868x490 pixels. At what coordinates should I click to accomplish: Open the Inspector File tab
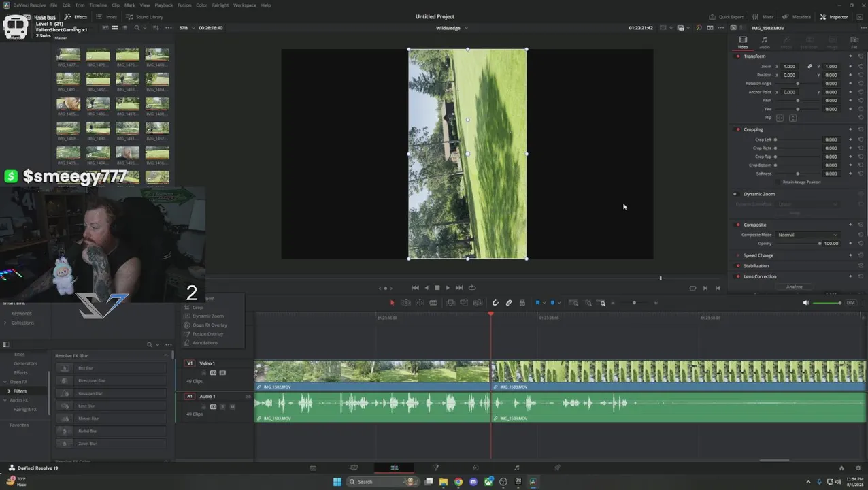854,42
